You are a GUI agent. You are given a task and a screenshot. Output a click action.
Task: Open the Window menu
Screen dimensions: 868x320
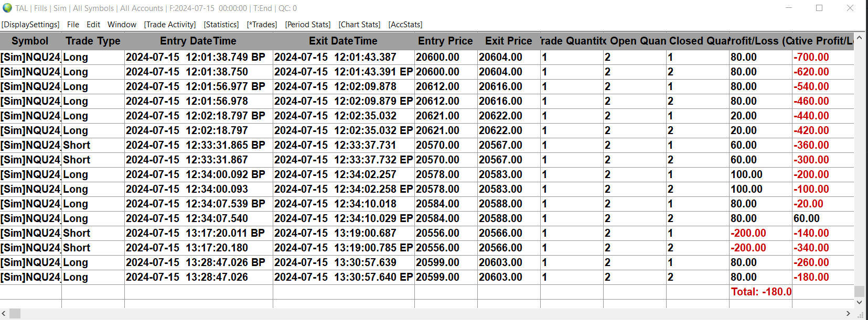tap(122, 25)
